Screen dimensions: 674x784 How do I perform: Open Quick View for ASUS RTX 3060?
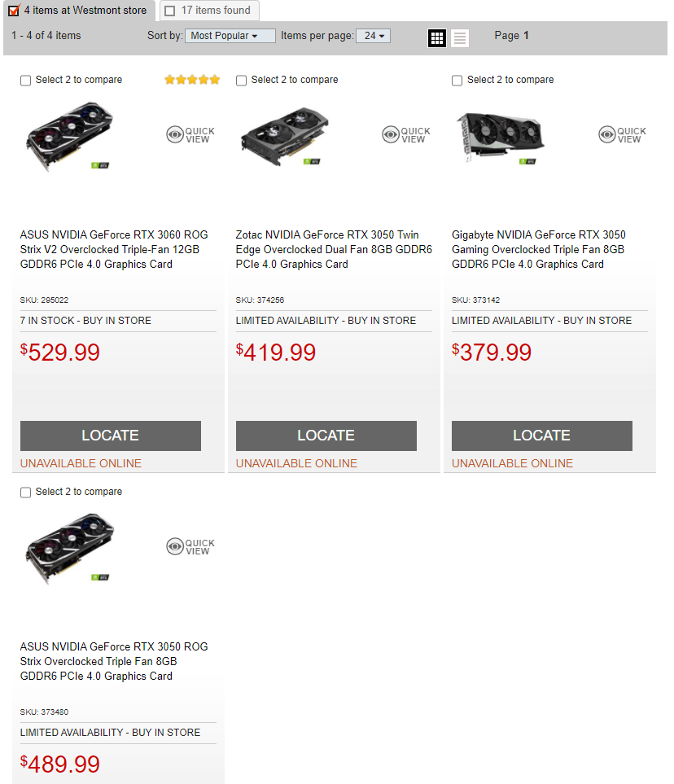point(190,134)
